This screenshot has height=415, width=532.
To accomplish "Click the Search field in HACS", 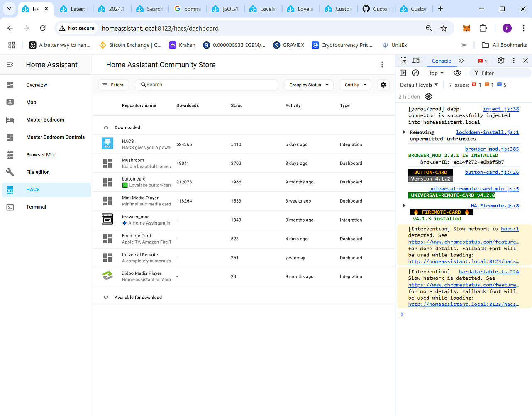I will tap(206, 85).
